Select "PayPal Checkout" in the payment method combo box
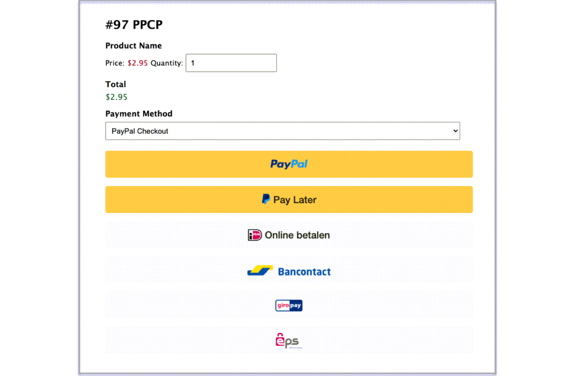 pos(282,131)
